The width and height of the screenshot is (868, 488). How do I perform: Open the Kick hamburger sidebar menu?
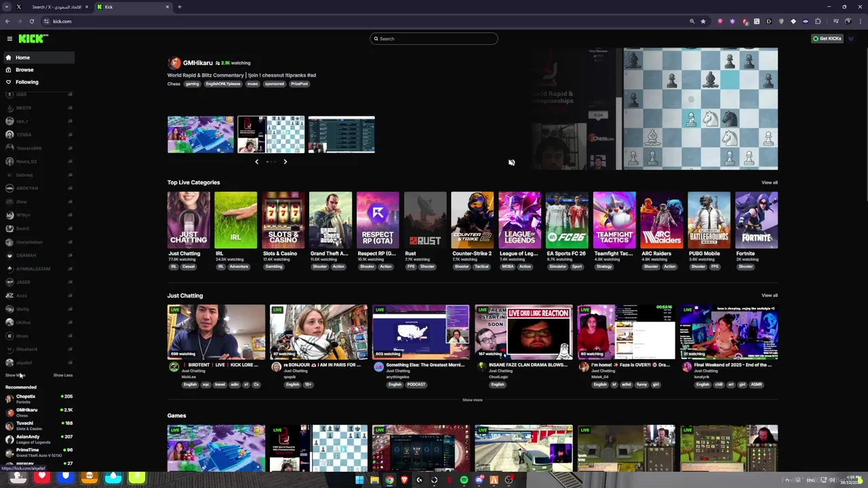[9, 39]
